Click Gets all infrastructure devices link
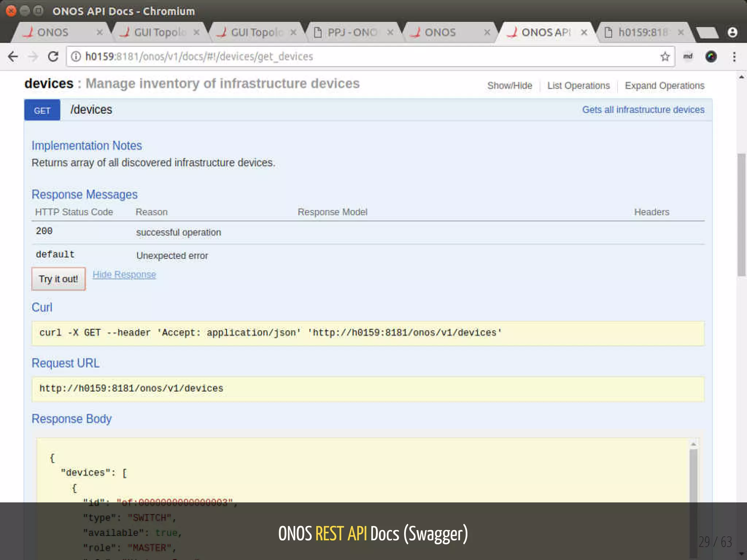747x560 pixels. pyautogui.click(x=643, y=110)
